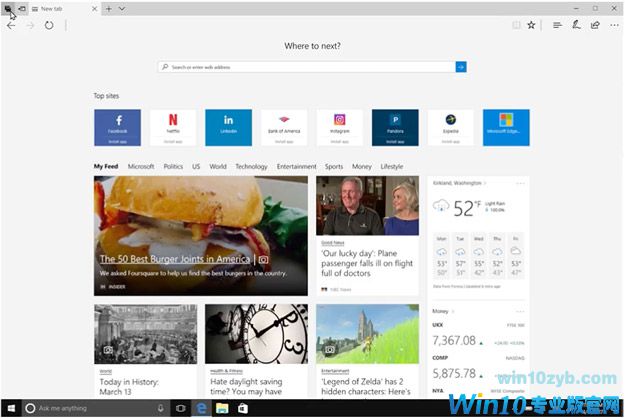Viewport: 625px width, 418px height.
Task: Go back with the back arrow
Action: tap(11, 26)
